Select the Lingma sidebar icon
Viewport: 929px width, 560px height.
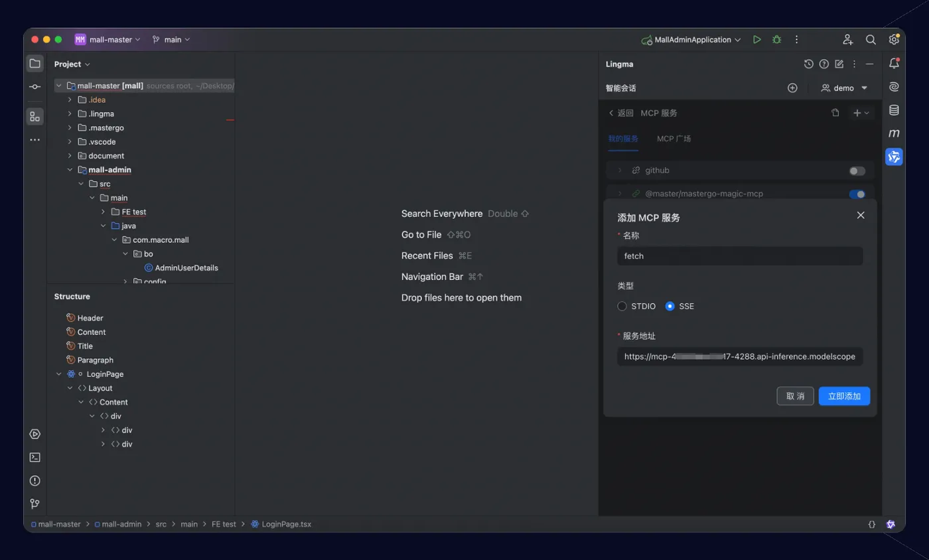pyautogui.click(x=894, y=157)
